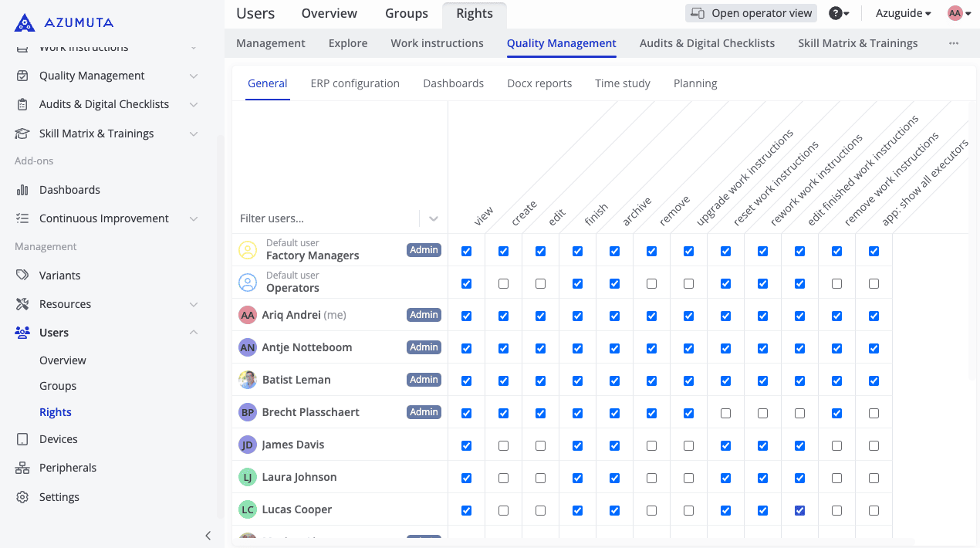The height and width of the screenshot is (548, 980).
Task: Click the Devices tablet icon in sidebar
Action: click(x=23, y=439)
